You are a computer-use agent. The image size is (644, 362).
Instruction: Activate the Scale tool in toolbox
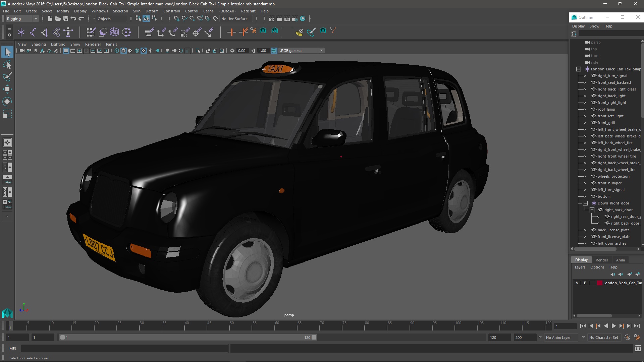[x=7, y=114]
